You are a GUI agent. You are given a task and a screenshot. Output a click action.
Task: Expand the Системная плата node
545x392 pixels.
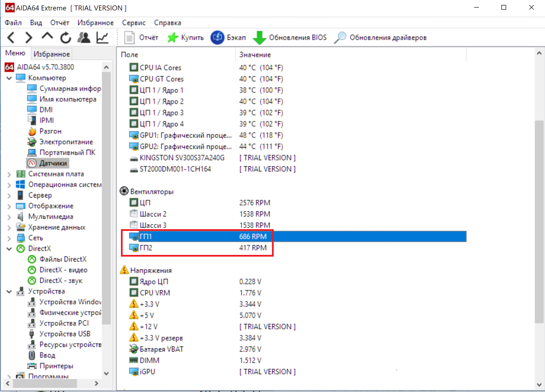[x=9, y=174]
